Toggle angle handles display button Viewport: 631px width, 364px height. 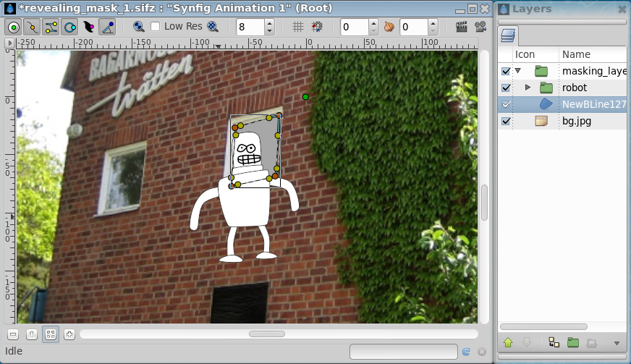point(107,27)
